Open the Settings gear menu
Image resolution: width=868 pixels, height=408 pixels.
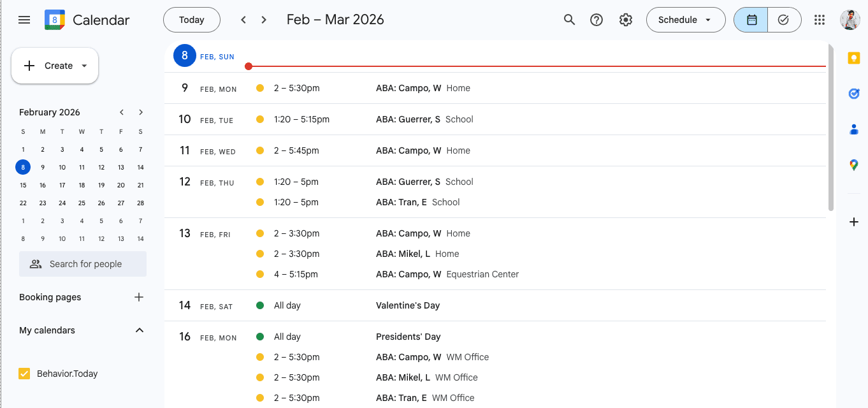click(626, 20)
